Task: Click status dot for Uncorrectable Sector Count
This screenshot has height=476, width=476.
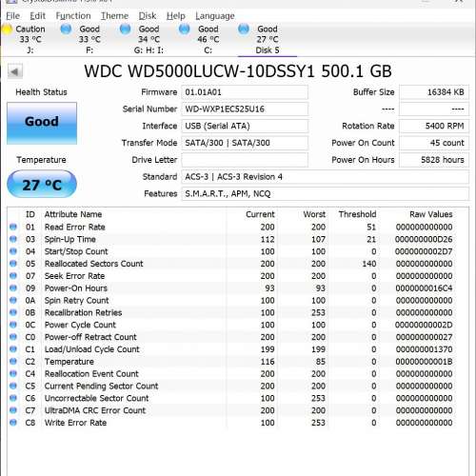Action: point(13,398)
